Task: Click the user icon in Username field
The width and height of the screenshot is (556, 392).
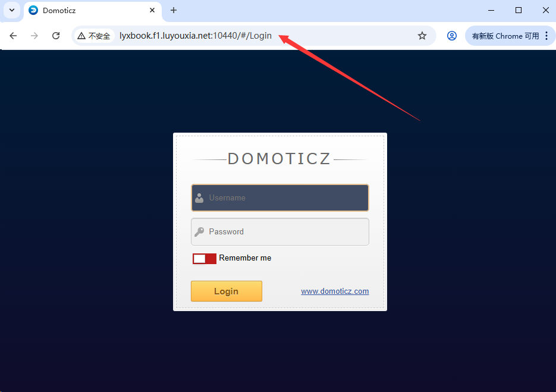Action: 199,198
